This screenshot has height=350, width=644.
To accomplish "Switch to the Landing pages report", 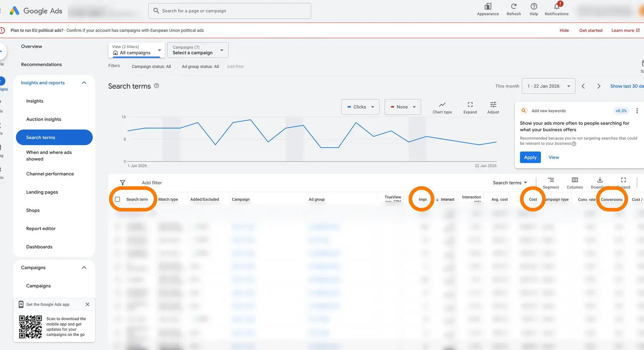I will coord(42,192).
